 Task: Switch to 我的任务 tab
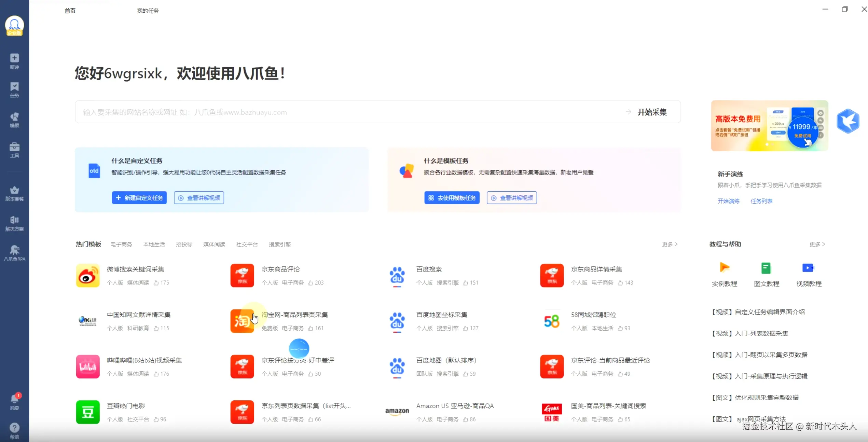coord(148,11)
